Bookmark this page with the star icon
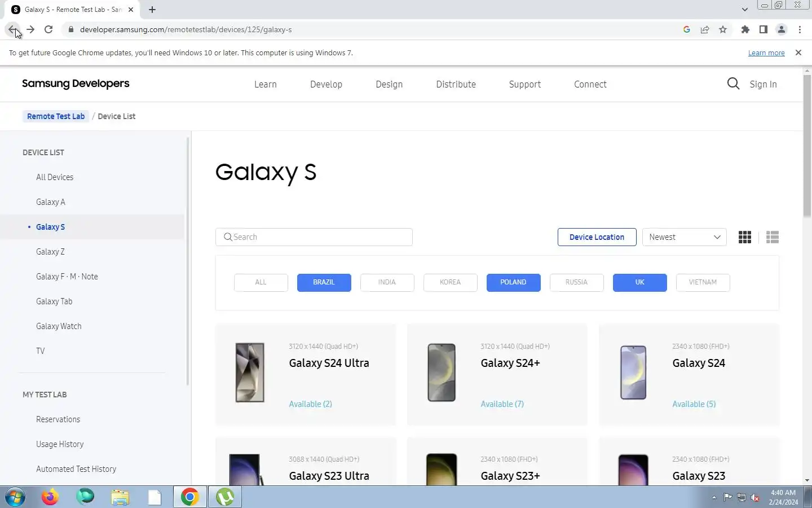812x508 pixels. point(723,29)
